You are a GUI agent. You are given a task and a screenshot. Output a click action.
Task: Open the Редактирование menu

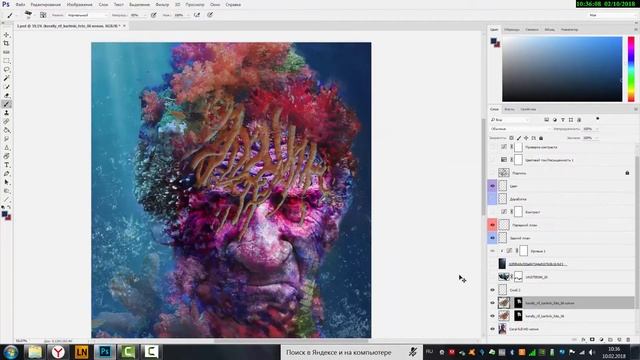[45, 4]
